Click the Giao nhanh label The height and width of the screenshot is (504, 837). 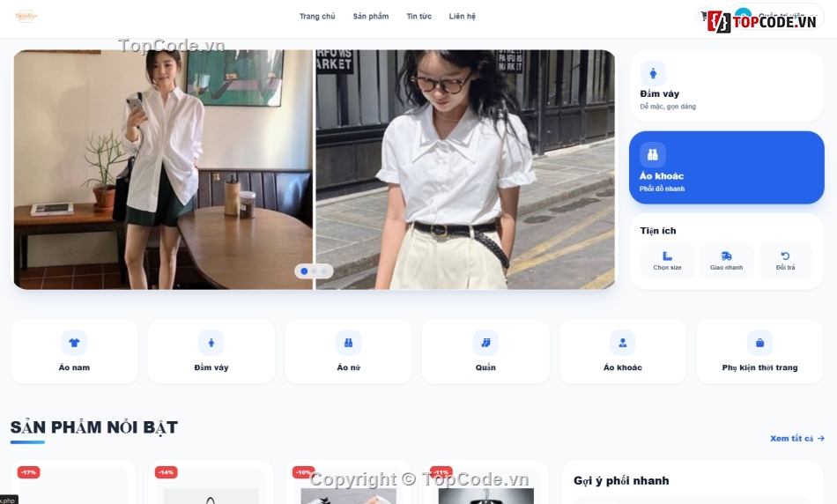point(726,268)
